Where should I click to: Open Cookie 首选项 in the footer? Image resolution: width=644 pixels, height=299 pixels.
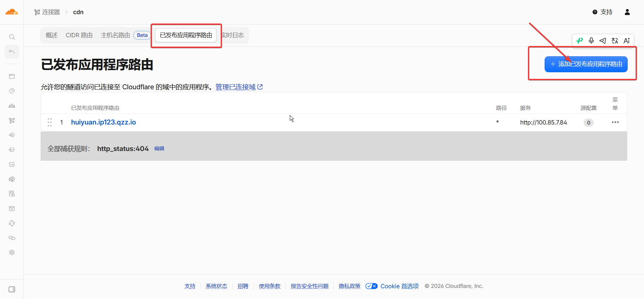pos(399,286)
